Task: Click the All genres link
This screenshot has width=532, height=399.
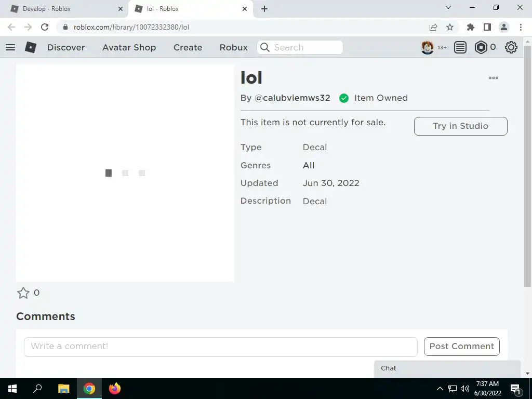Action: pos(309,165)
